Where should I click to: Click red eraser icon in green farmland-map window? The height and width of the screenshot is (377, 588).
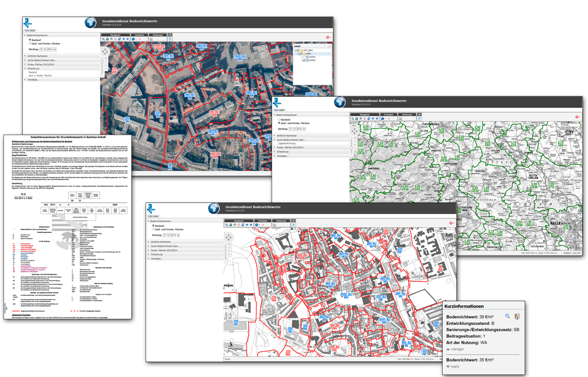point(389,119)
